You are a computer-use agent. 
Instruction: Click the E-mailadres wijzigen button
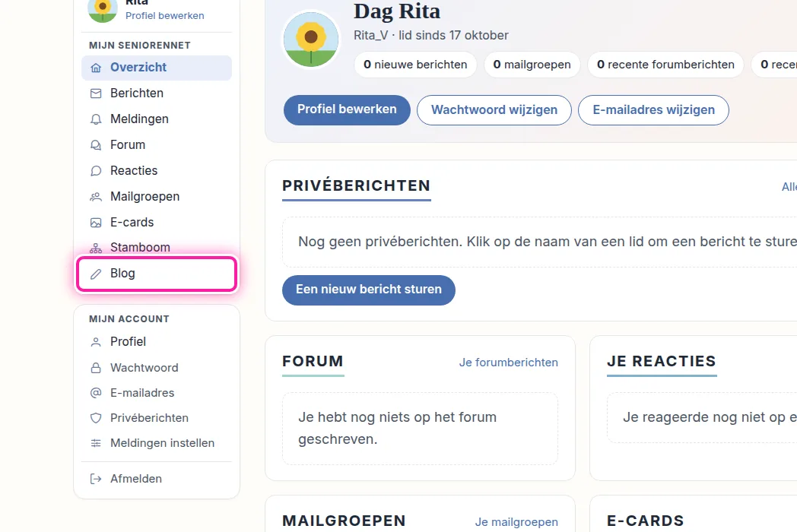pyautogui.click(x=654, y=109)
